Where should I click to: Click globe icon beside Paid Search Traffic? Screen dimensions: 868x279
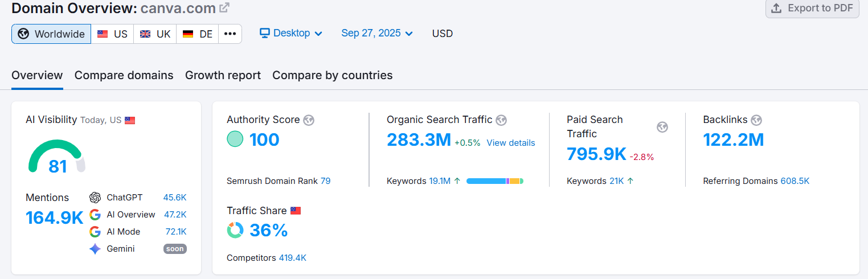[x=662, y=127]
